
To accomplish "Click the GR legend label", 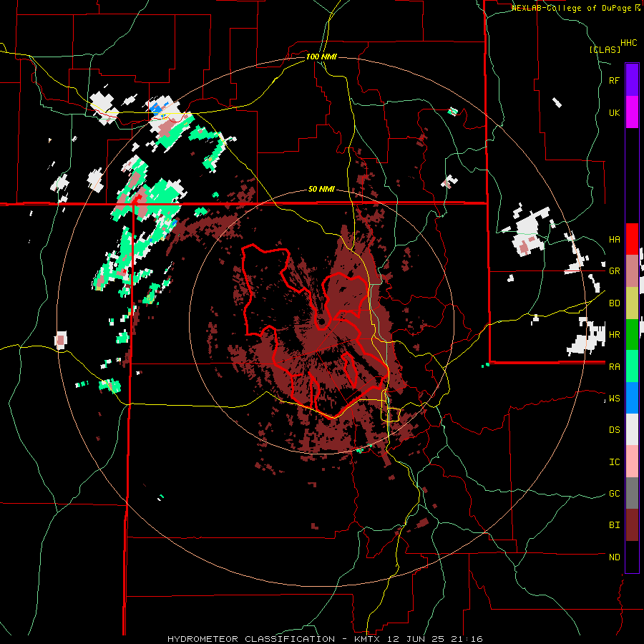I will click(614, 271).
